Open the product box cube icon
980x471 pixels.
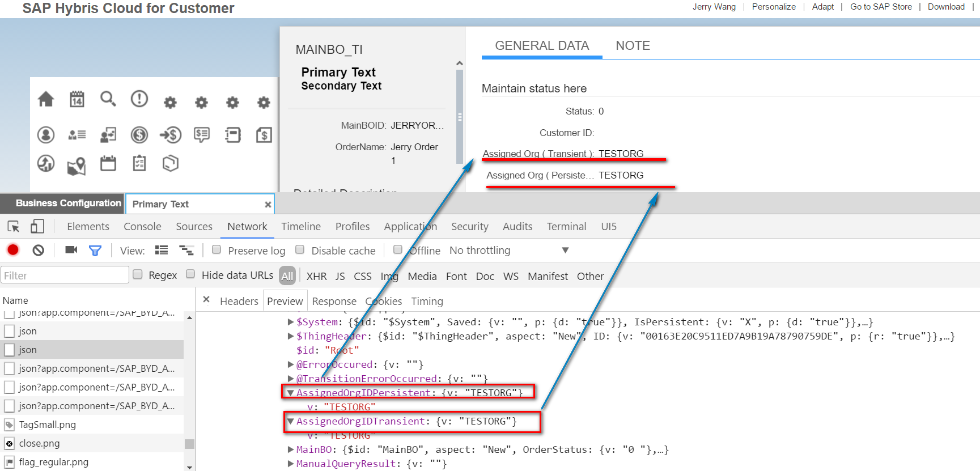pos(171,163)
